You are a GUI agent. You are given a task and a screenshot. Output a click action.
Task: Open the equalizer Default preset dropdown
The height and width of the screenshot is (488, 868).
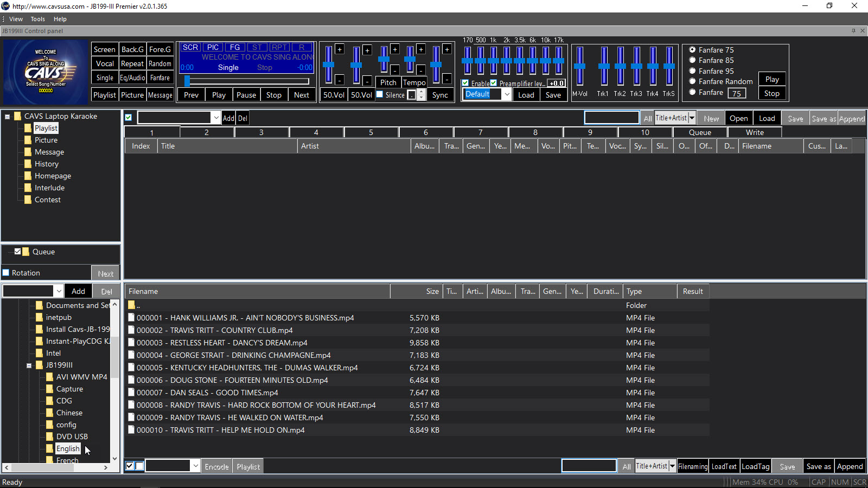click(507, 94)
